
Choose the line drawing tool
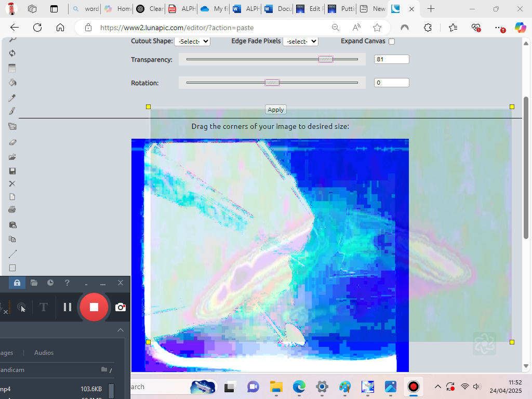point(12,254)
